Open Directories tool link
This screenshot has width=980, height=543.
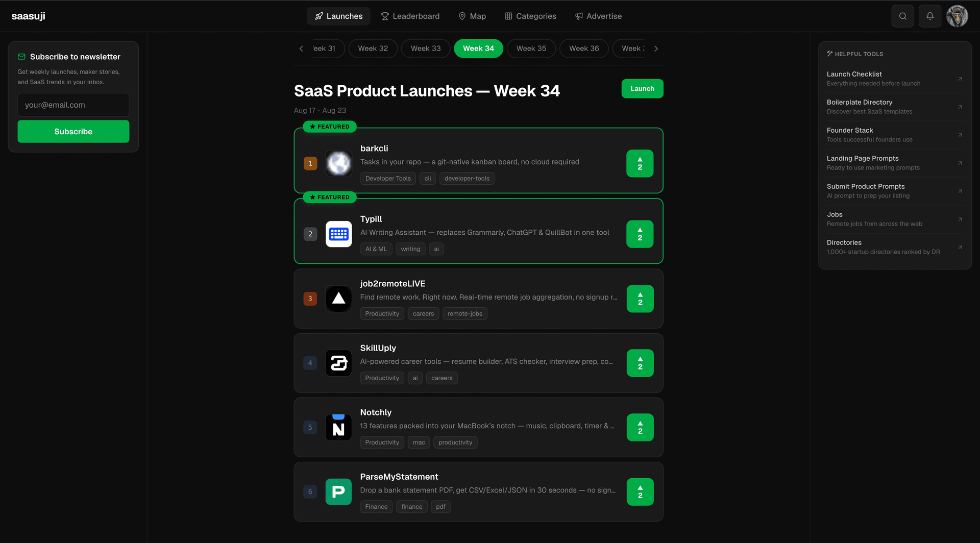(895, 247)
